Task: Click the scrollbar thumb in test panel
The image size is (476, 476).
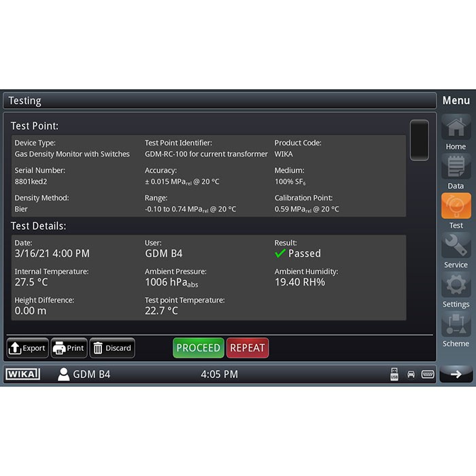Action: click(420, 140)
